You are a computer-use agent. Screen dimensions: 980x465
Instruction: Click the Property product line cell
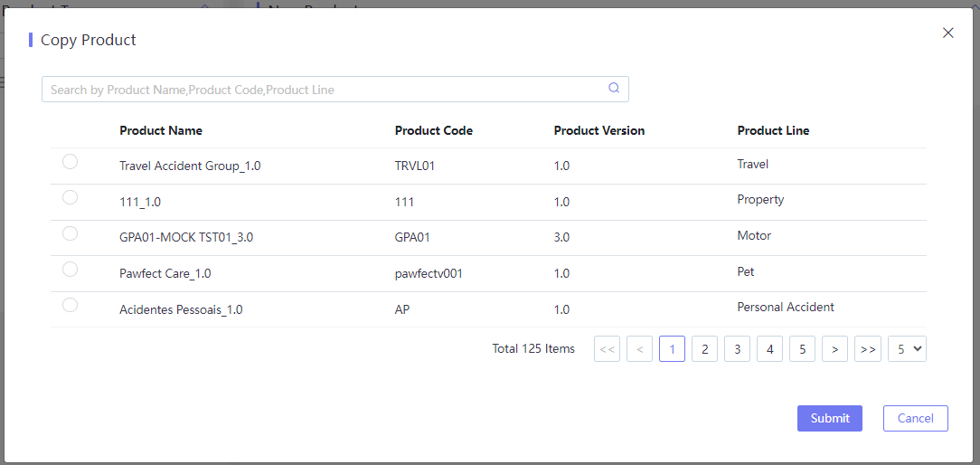click(x=760, y=200)
